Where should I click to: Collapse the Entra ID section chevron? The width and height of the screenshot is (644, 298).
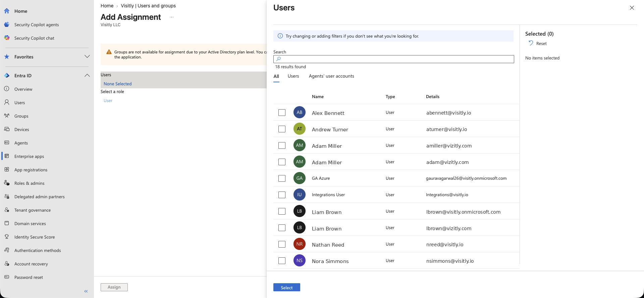click(x=87, y=75)
